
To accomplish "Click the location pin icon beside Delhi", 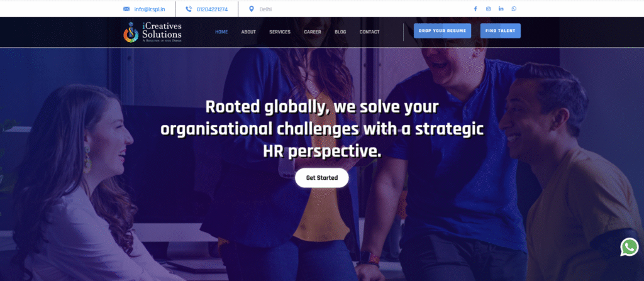I will coord(252,9).
